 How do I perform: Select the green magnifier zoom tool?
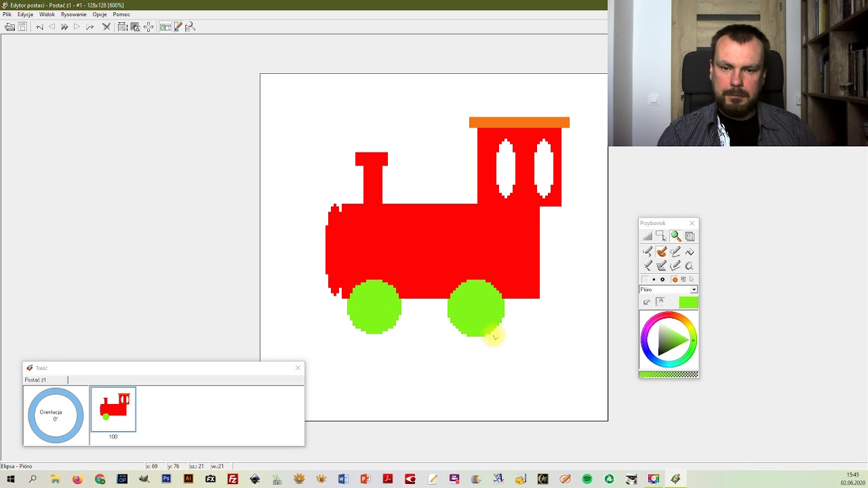pos(675,236)
